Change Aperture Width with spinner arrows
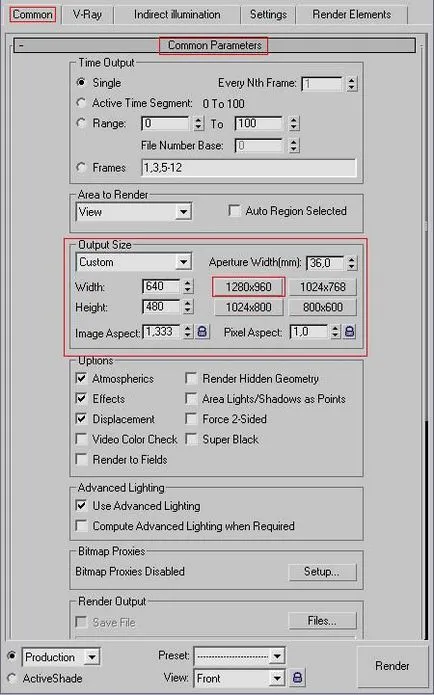This screenshot has width=434, height=695. tap(351, 263)
